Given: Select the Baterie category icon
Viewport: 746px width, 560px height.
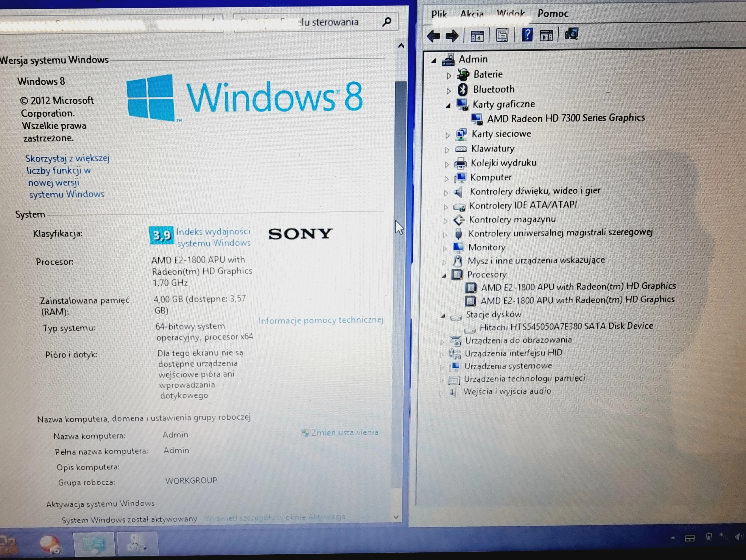Looking at the screenshot, I should 463,74.
